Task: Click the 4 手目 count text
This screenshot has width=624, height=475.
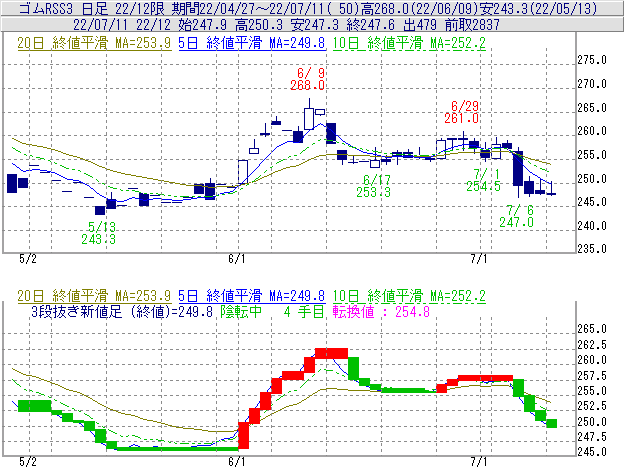Action: 304,311
